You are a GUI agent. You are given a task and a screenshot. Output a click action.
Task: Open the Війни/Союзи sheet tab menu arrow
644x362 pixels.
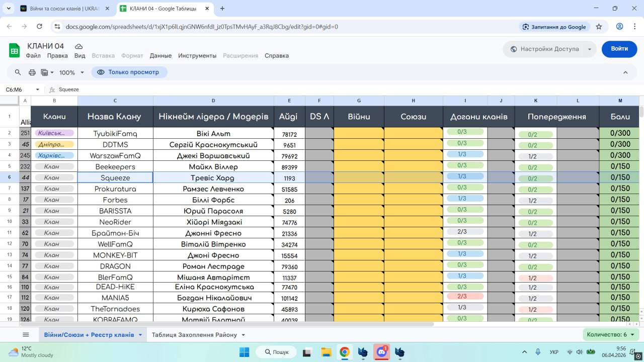pyautogui.click(x=140, y=335)
